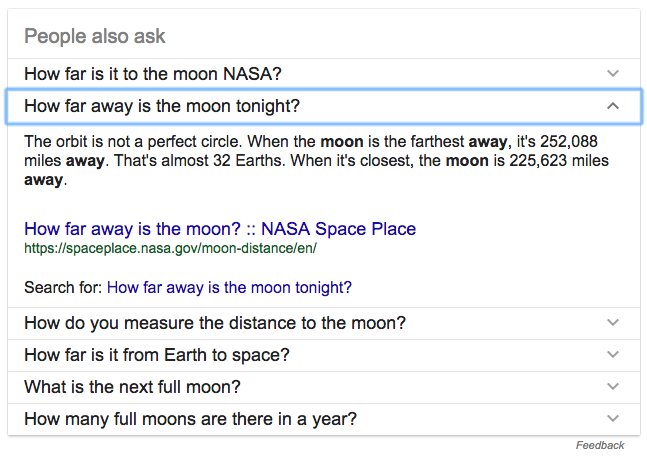The image size is (647, 457).
Task: Show the answer for 'How far is it from Earth to space?'
Action: click(x=157, y=355)
